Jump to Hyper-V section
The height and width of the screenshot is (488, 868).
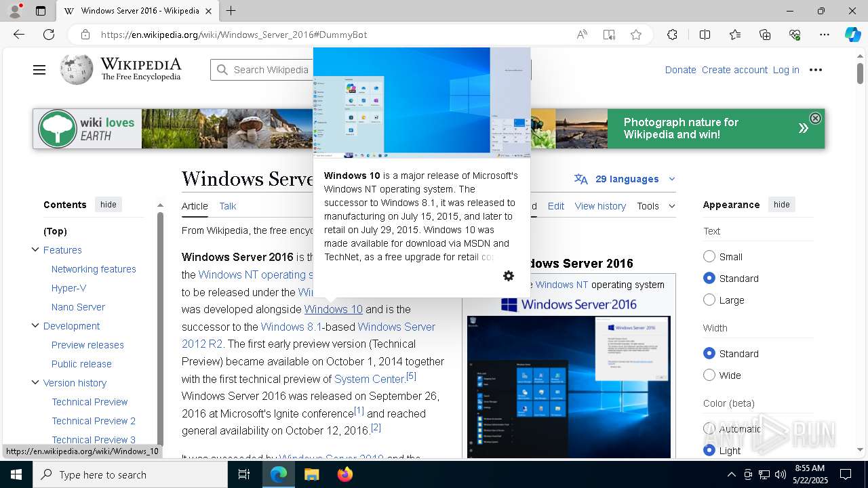[68, 288]
